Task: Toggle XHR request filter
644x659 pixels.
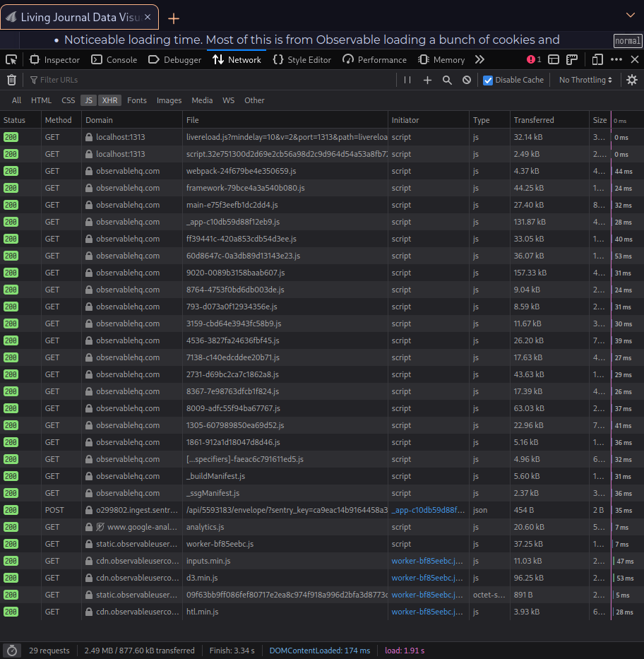Action: point(109,100)
